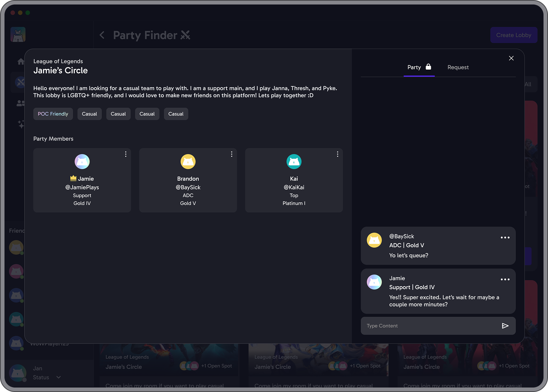
Task: Switch to the Party tab
Action: pyautogui.click(x=419, y=67)
